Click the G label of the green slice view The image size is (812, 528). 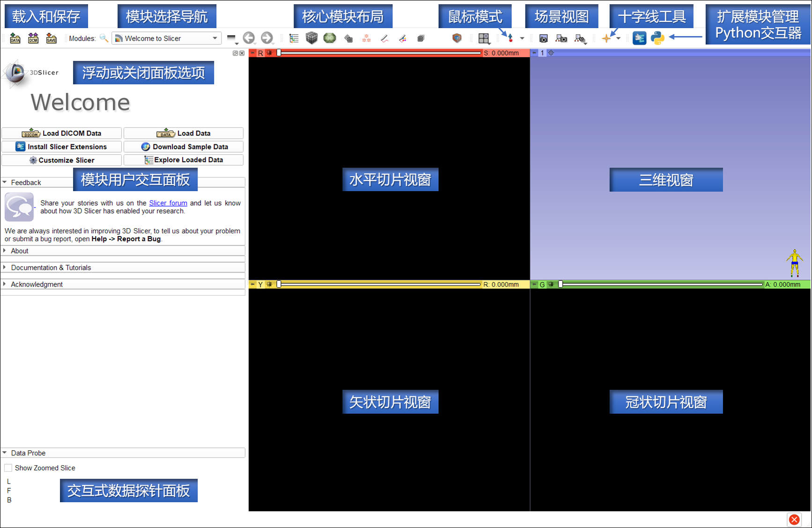click(542, 284)
